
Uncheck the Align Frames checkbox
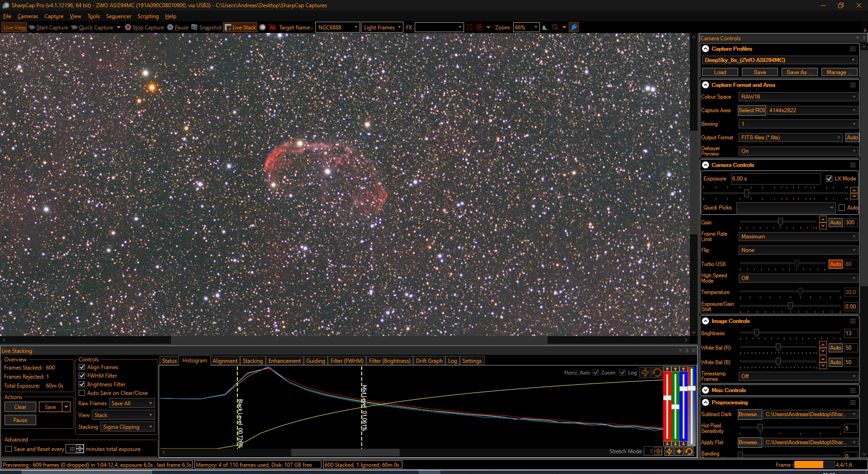coord(82,367)
